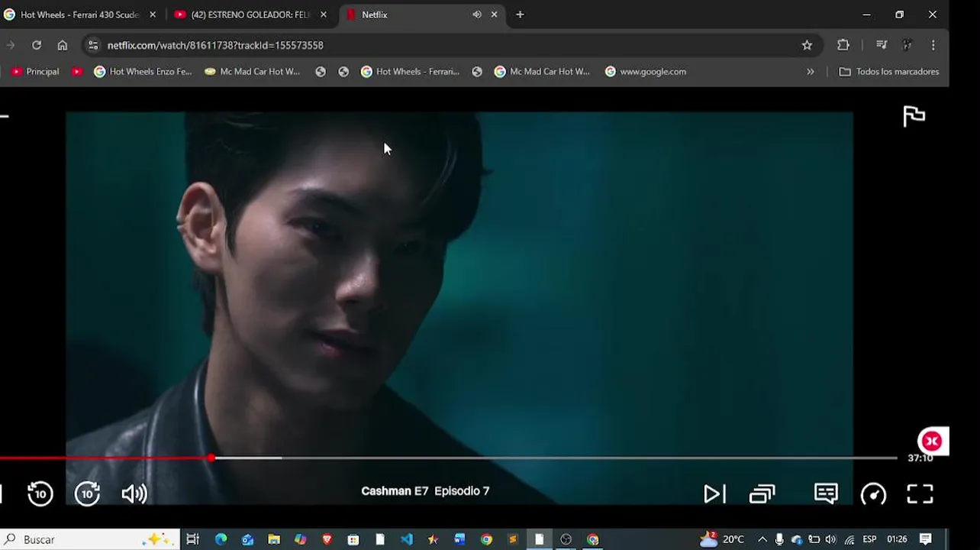Open File Explorer from taskbar

point(274,539)
